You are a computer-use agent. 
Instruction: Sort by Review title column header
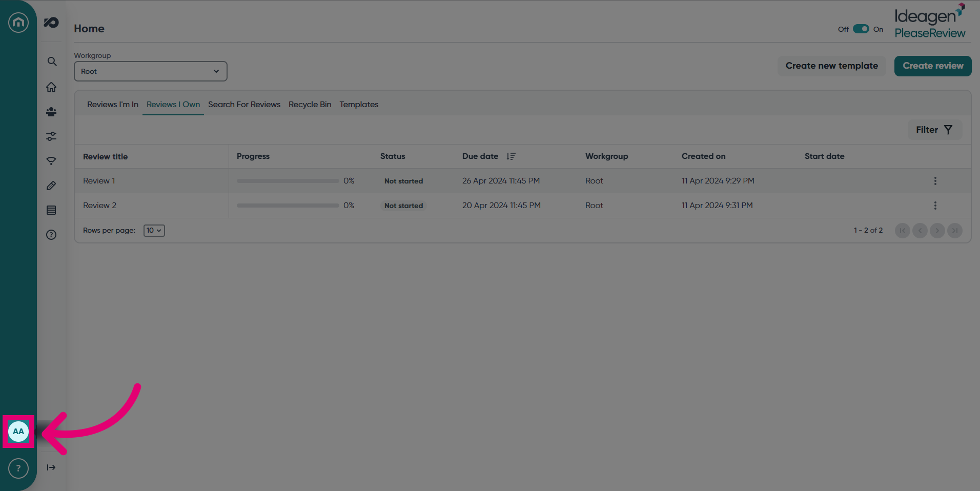pos(105,157)
